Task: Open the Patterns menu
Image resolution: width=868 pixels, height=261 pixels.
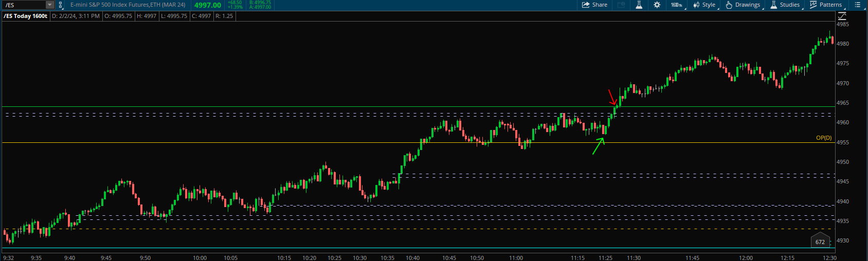Action: 826,5
